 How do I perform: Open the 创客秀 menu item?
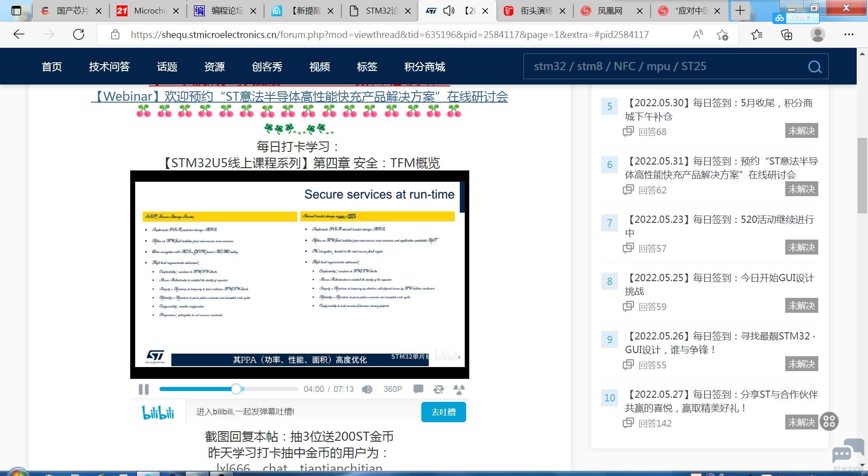(x=267, y=67)
